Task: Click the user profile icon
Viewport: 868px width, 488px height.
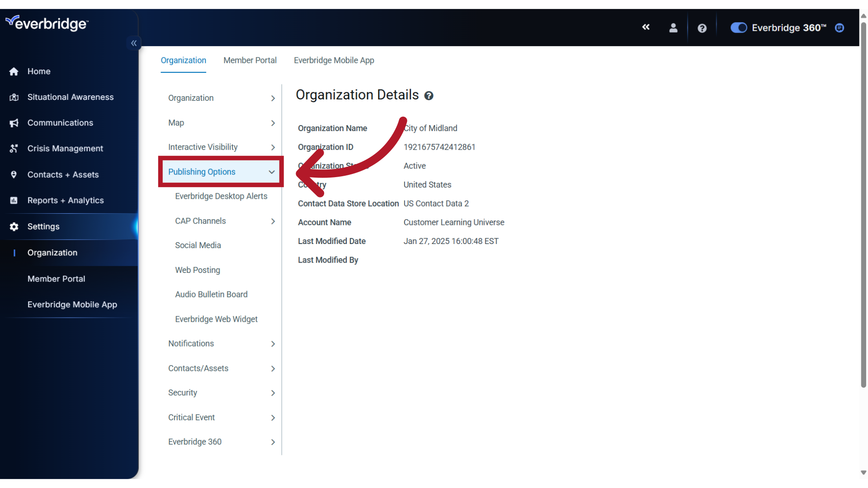Action: (x=672, y=28)
